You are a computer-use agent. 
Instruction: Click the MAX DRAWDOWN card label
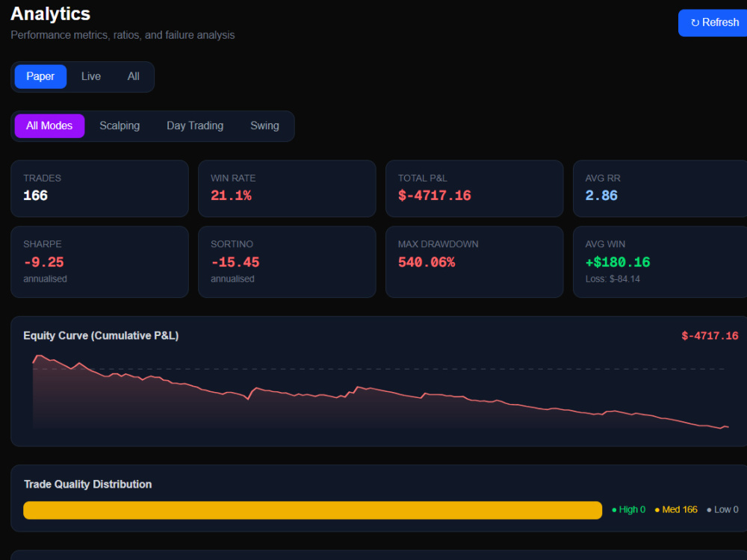click(x=438, y=244)
